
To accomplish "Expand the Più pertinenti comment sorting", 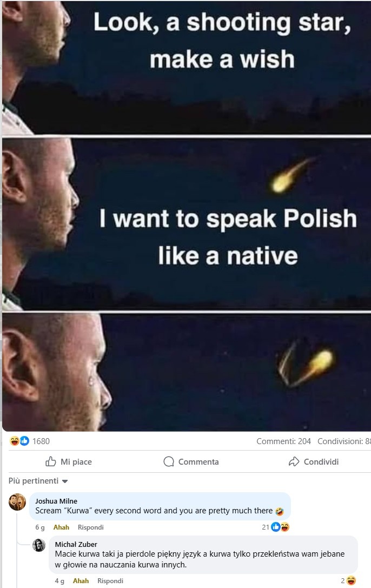I will tap(38, 481).
